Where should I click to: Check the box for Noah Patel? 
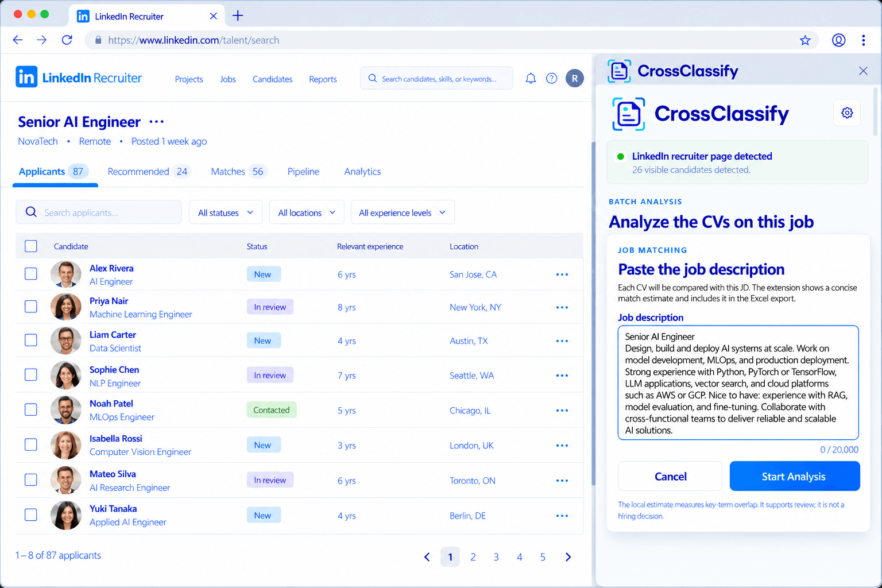[31, 409]
